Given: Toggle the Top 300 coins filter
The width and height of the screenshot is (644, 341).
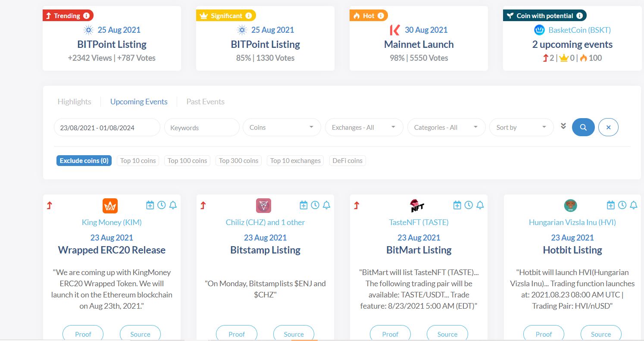Looking at the screenshot, I should pyautogui.click(x=239, y=161).
